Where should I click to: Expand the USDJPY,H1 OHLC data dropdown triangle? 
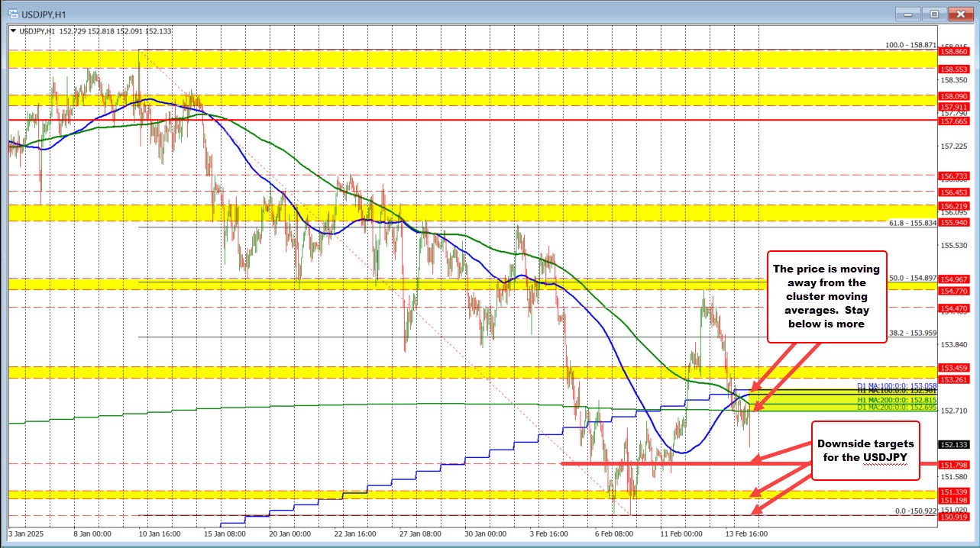coord(13,32)
